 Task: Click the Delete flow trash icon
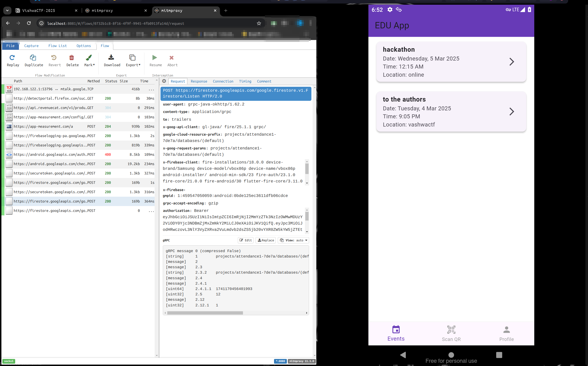[x=71, y=58]
